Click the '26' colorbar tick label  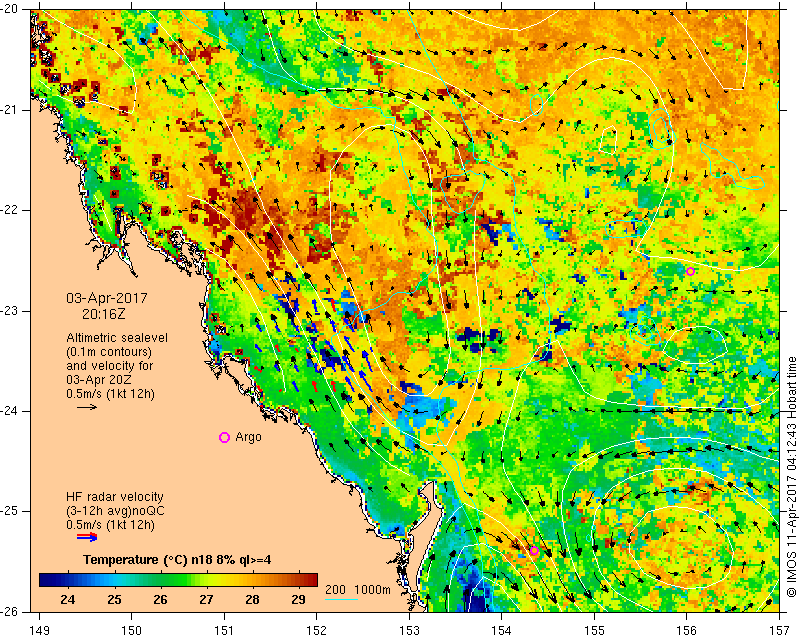pyautogui.click(x=160, y=600)
